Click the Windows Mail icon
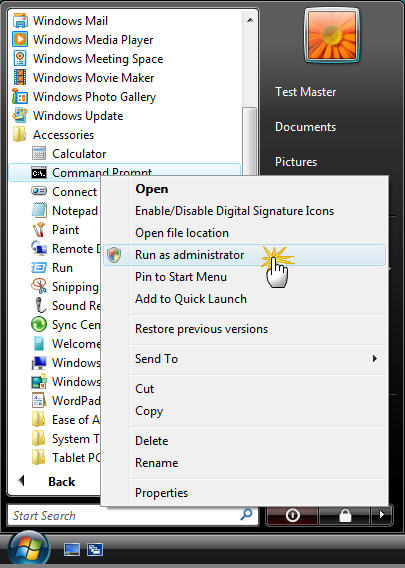Image resolution: width=405 pixels, height=568 pixels. pos(20,20)
